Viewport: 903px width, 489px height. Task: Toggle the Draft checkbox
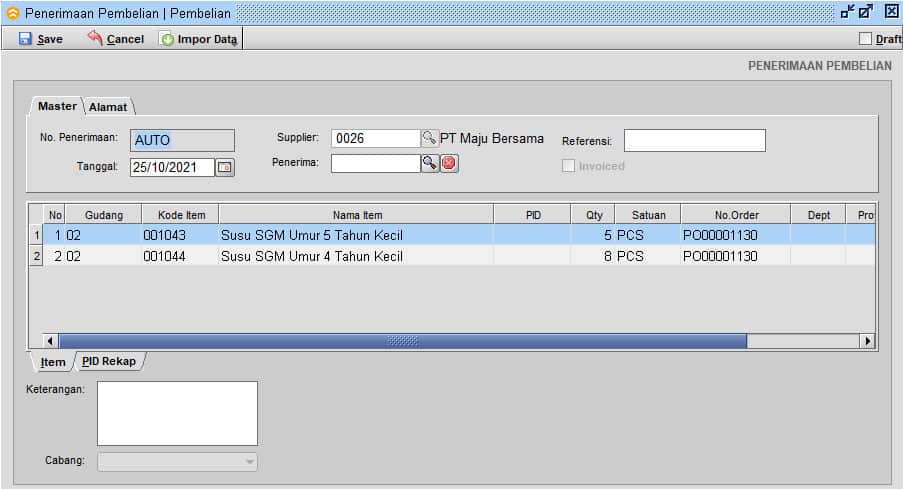point(866,39)
